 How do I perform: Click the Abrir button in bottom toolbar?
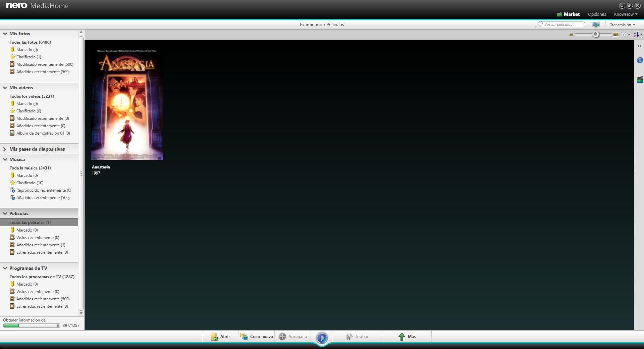pos(220,337)
